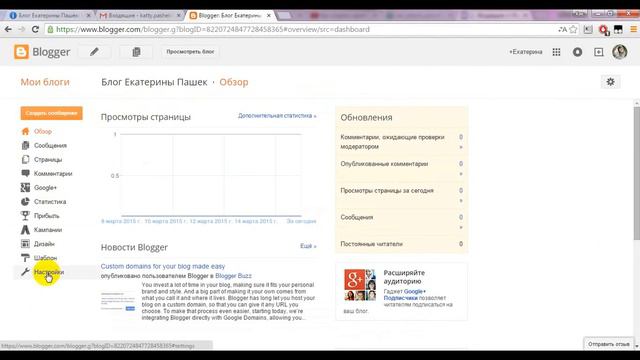Click the pencil new post icon
Image resolution: width=640 pixels, height=360 pixels.
pos(94,52)
